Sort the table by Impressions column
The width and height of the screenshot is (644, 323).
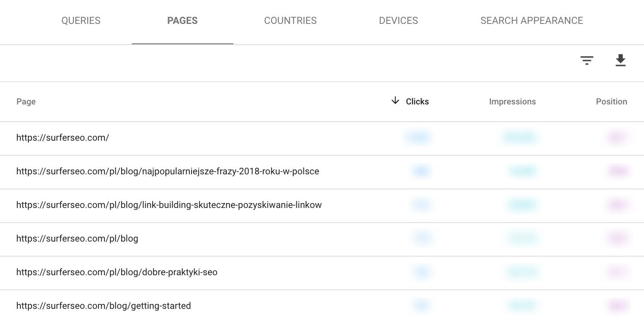coord(512,101)
